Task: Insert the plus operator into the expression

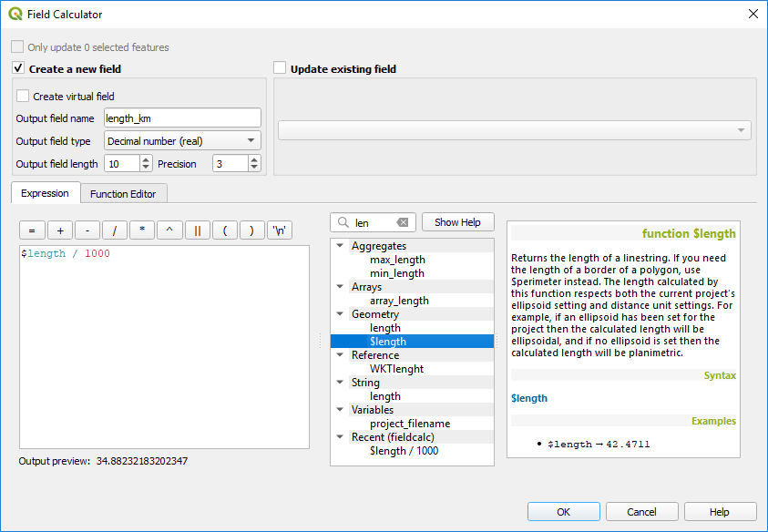Action: 59,230
